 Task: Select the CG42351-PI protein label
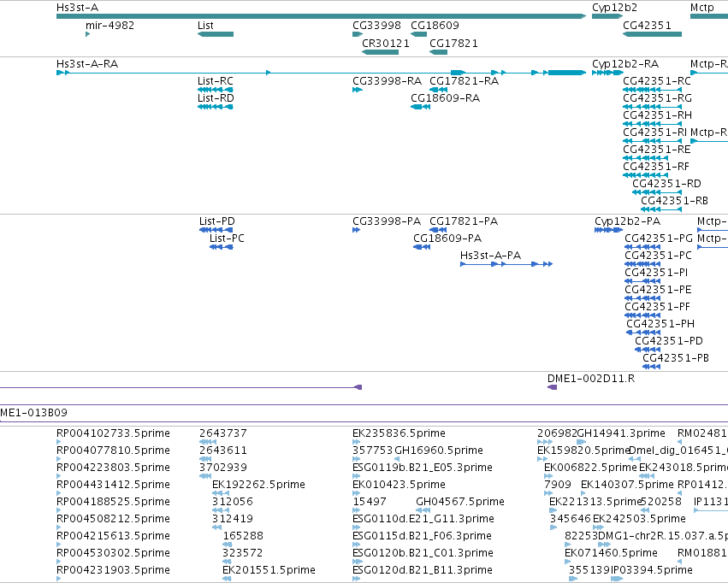[x=656, y=274]
